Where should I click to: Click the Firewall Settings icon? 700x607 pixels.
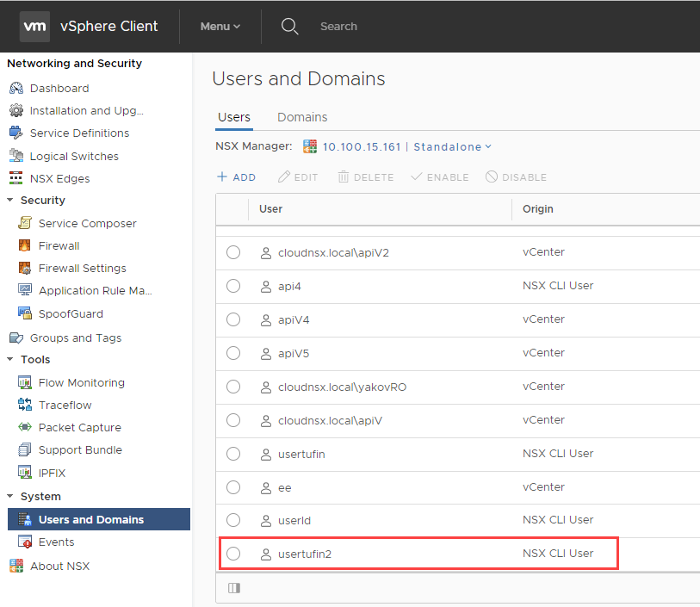[25, 268]
